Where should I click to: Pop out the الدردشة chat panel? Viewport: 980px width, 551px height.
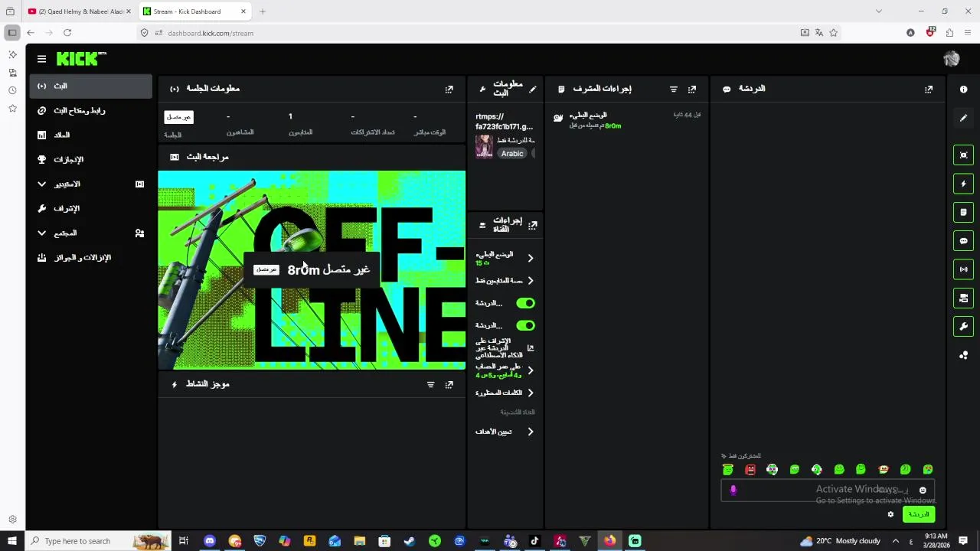pyautogui.click(x=928, y=89)
